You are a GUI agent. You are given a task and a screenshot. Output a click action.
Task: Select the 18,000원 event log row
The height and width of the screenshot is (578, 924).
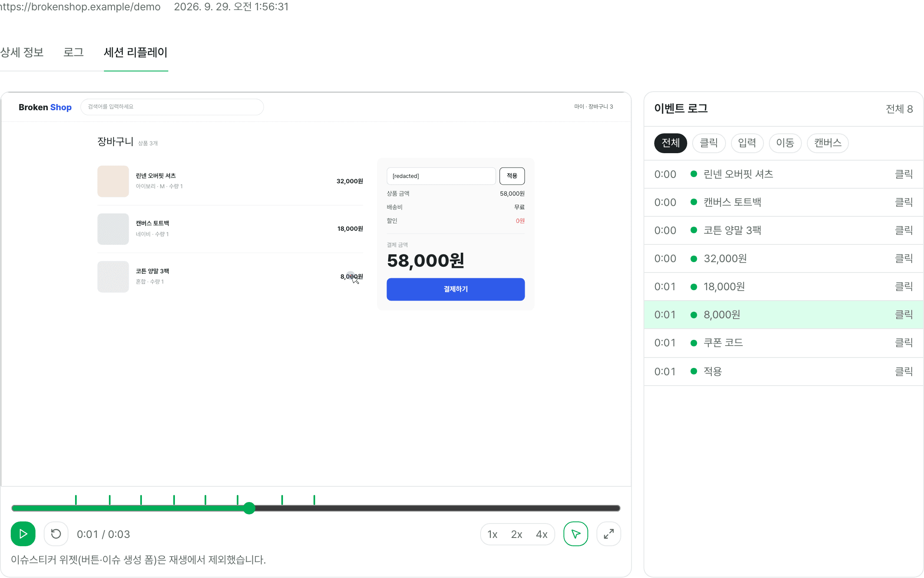click(x=783, y=287)
